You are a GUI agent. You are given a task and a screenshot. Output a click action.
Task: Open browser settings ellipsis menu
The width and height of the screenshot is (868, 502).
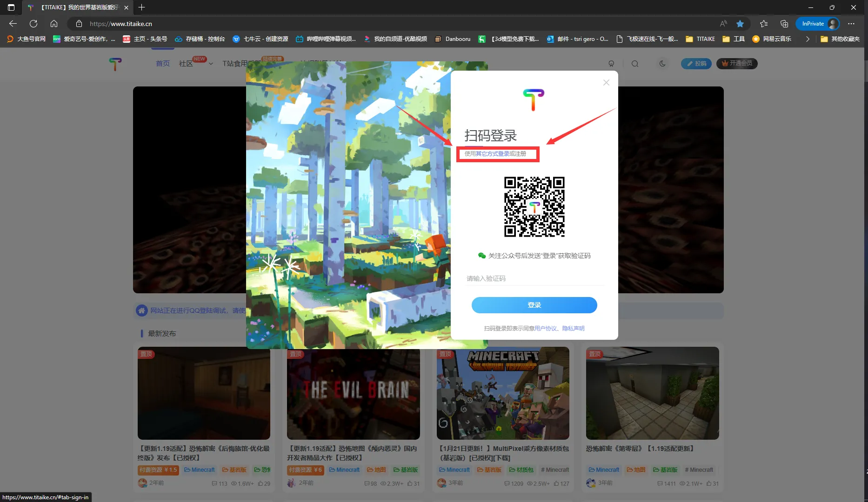point(851,24)
